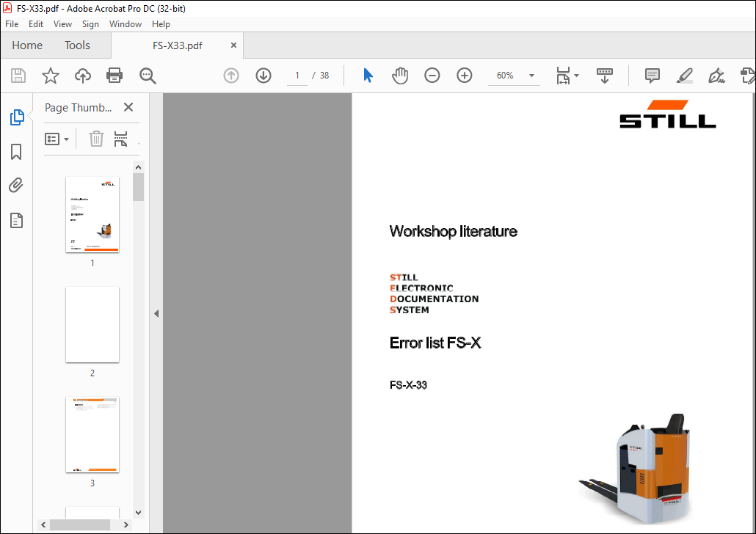This screenshot has height=534, width=756.
Task: Close the Page Thumbnails panel
Action: (x=128, y=107)
